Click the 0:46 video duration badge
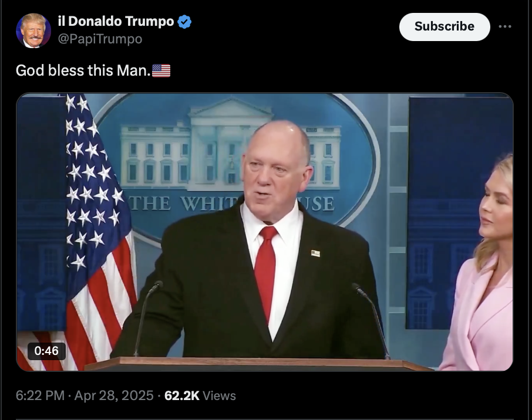The width and height of the screenshot is (532, 420). coord(46,351)
